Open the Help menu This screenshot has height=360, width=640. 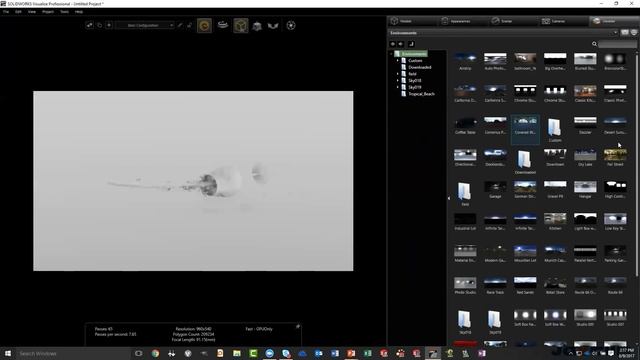click(79, 12)
